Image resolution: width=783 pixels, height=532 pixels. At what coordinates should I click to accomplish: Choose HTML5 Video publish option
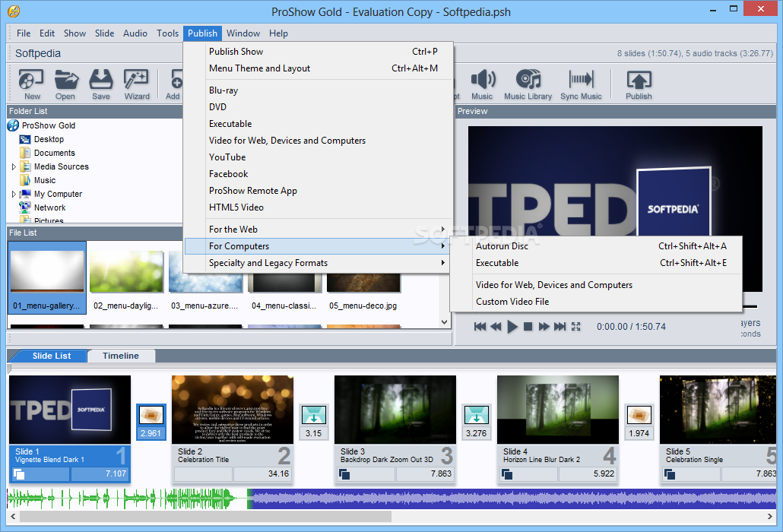pyautogui.click(x=319, y=207)
